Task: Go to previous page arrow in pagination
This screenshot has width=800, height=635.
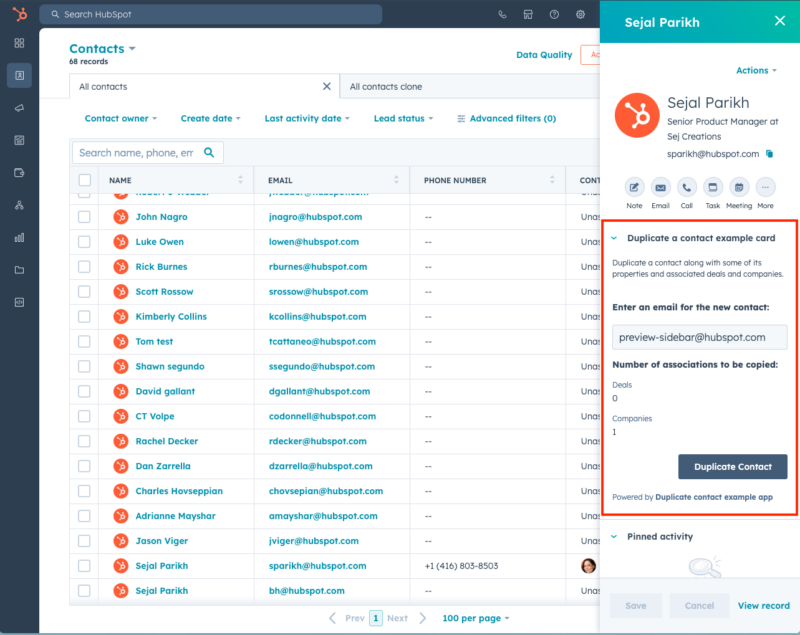Action: 333,618
